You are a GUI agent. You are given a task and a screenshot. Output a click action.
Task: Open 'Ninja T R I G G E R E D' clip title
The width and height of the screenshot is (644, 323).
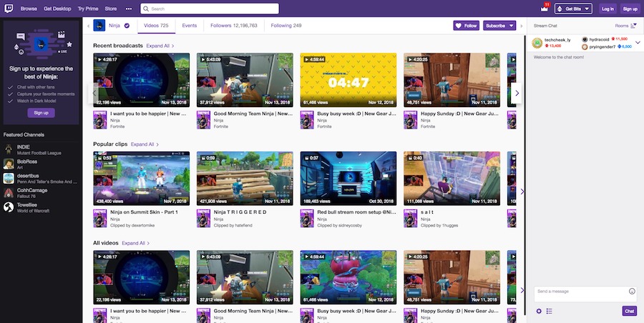click(240, 212)
